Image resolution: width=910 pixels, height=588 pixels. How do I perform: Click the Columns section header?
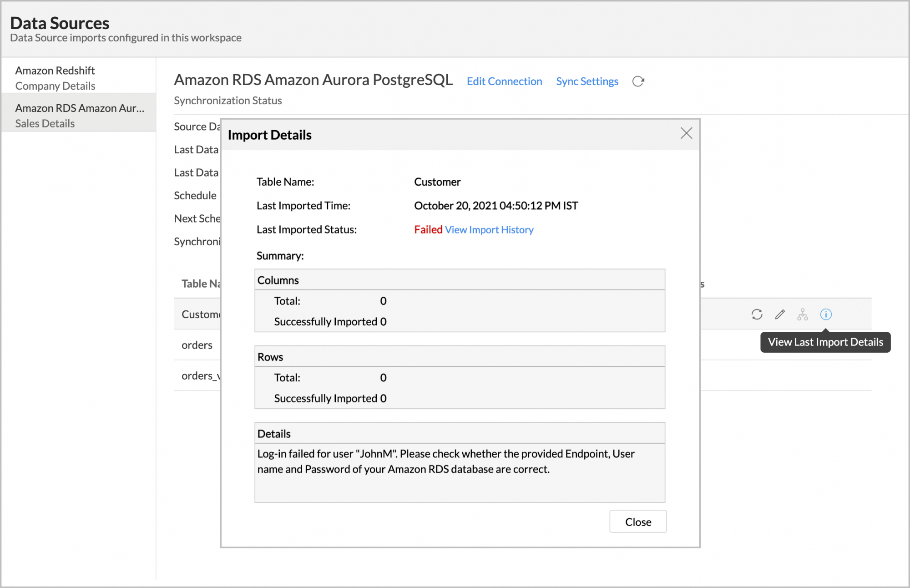tap(460, 280)
